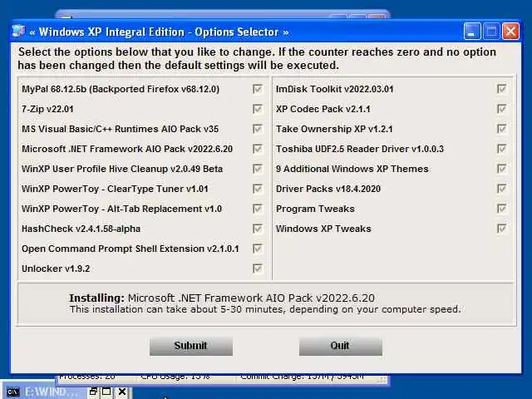Toggle WinXP User Profile Hive Cleanup checkbox
532x399 pixels.
coord(258,169)
